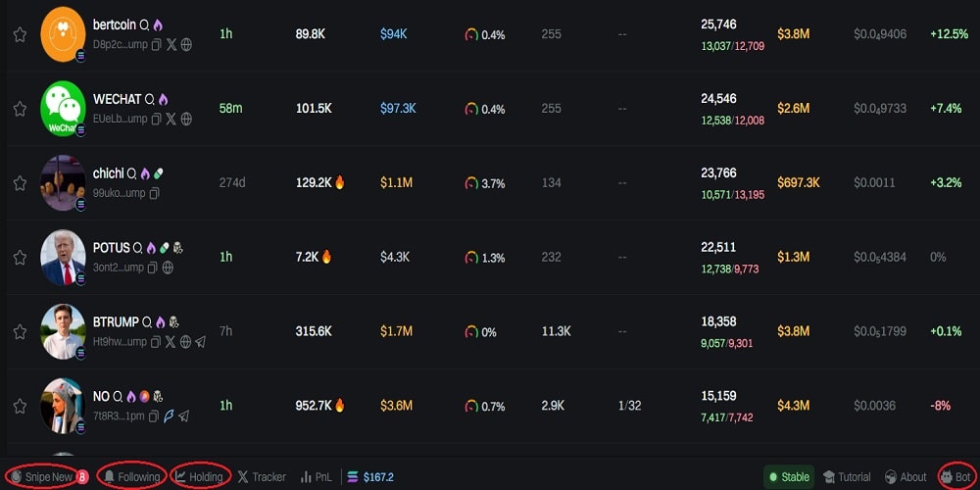Viewport: 980px width, 490px height.
Task: Click the NO token avatar thumbnail
Action: [63, 406]
